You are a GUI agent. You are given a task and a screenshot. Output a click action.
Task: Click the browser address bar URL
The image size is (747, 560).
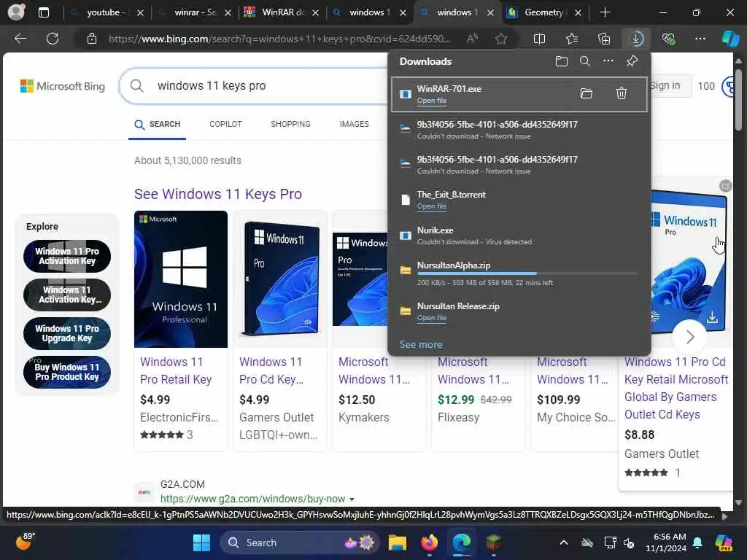pos(279,39)
